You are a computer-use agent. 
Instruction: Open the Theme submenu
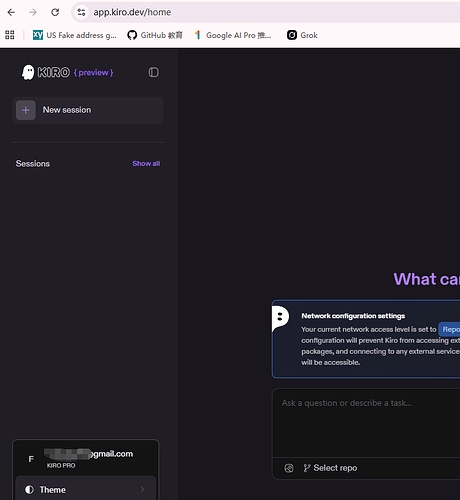point(86,490)
